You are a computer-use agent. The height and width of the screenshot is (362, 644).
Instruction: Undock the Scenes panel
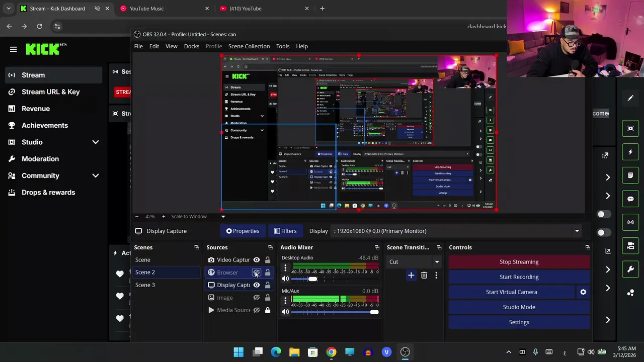[x=196, y=247]
